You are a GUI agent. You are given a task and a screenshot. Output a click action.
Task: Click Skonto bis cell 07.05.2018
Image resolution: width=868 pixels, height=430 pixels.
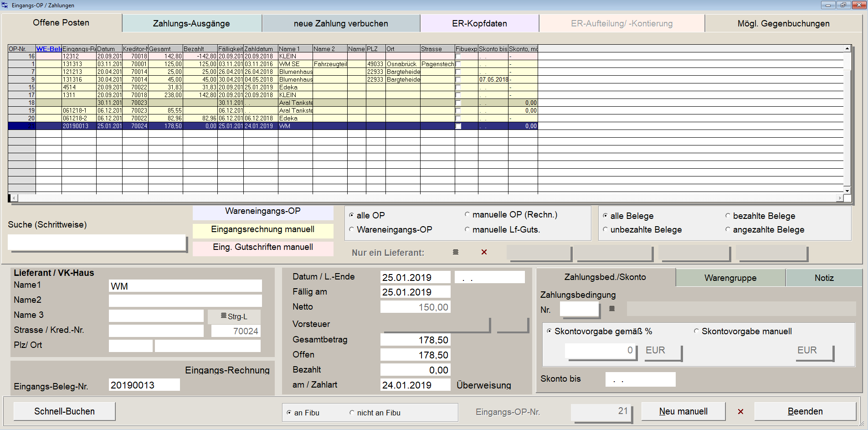coord(493,79)
